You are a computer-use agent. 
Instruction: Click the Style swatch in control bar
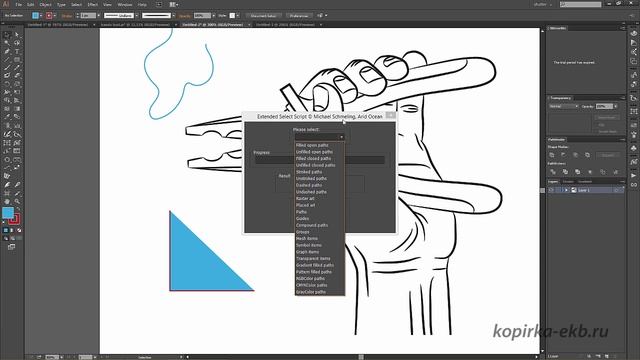coord(232,16)
